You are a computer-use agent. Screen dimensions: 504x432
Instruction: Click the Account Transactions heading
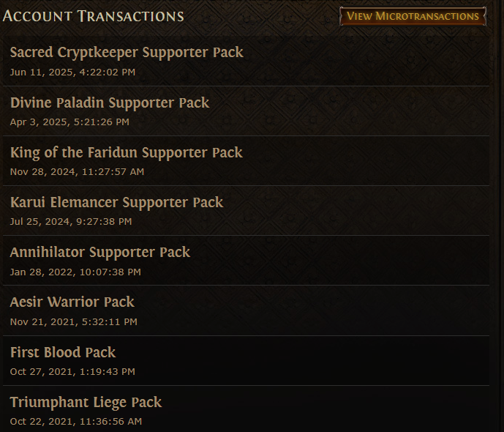tap(94, 15)
